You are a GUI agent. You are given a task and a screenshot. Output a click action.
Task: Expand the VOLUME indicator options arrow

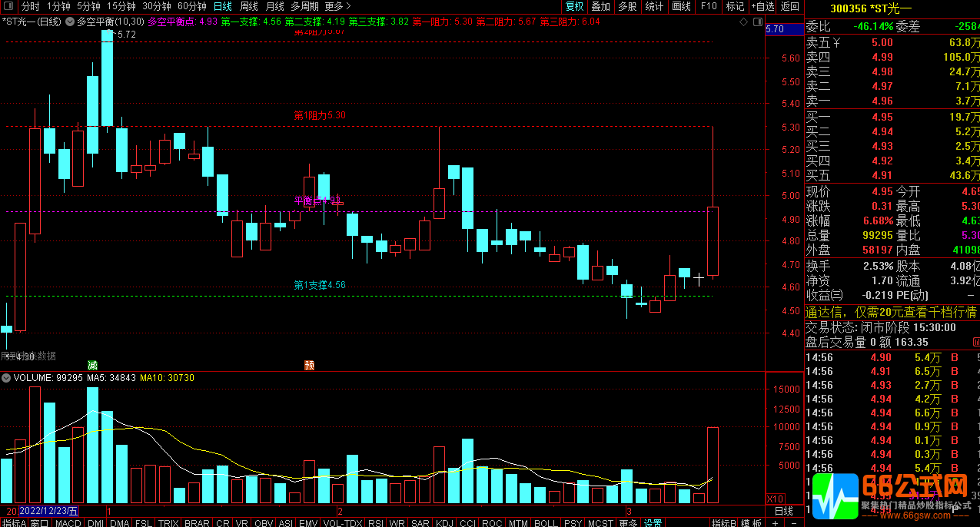coord(7,378)
